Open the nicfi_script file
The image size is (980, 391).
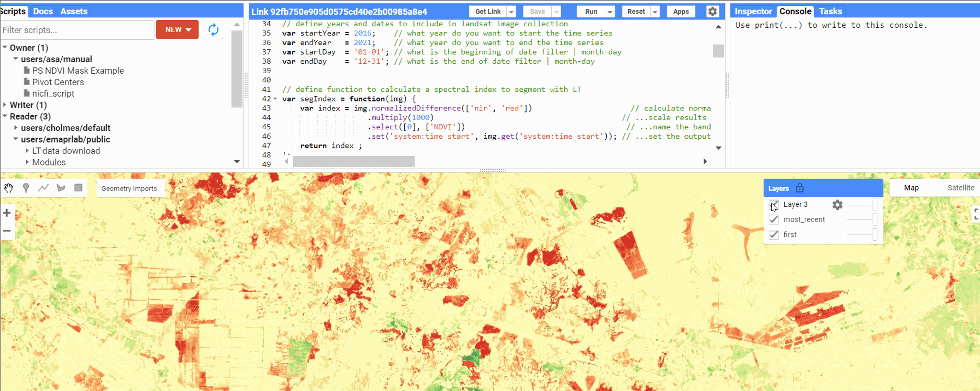53,94
